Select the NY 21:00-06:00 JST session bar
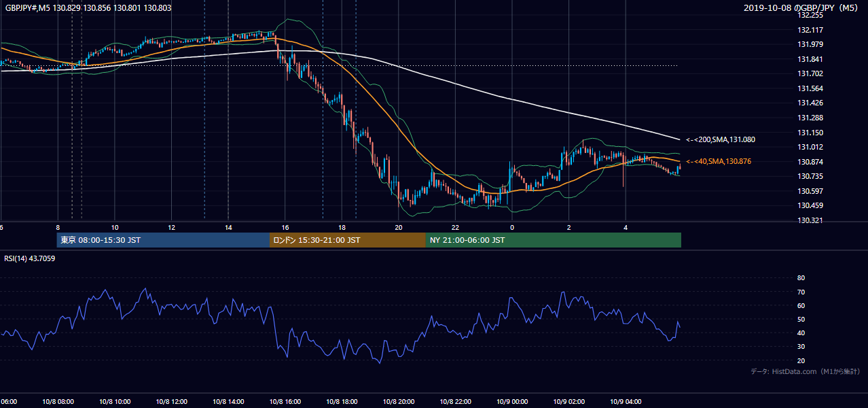The height and width of the screenshot is (408, 868). tap(554, 240)
